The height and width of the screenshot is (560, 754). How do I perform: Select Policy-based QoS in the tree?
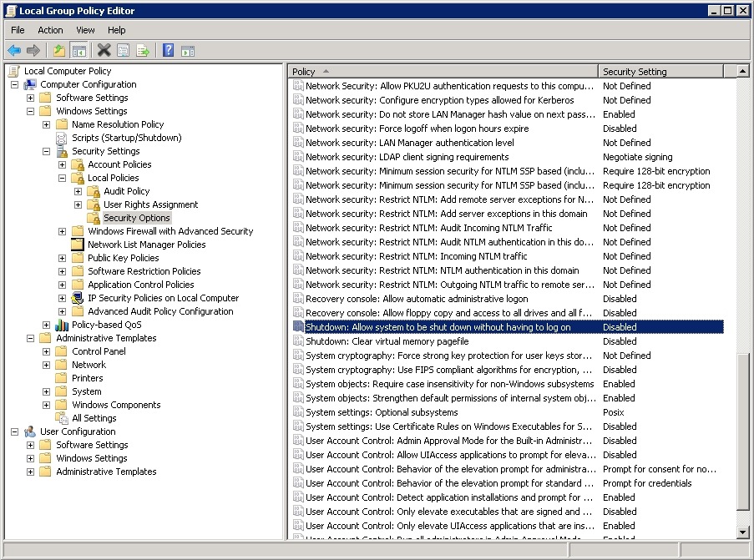click(106, 325)
